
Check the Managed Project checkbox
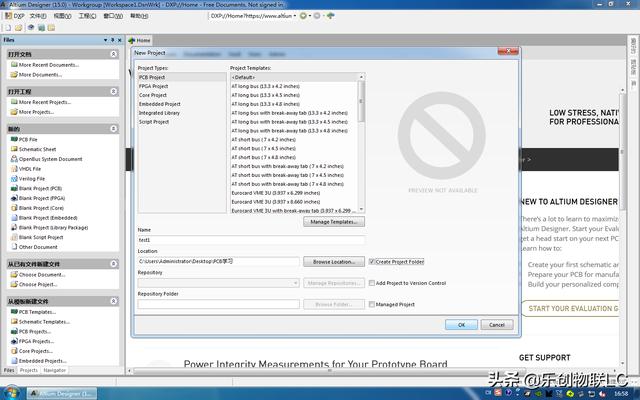coord(372,304)
